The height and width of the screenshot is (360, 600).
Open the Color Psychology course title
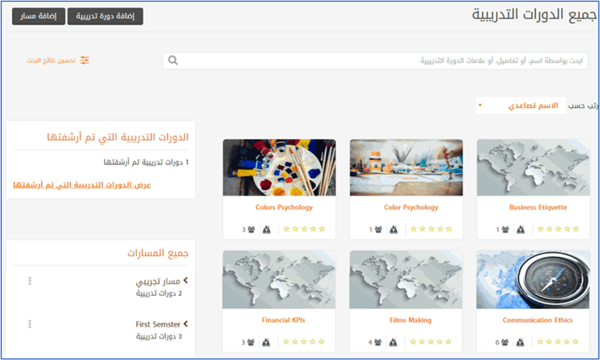pos(411,207)
